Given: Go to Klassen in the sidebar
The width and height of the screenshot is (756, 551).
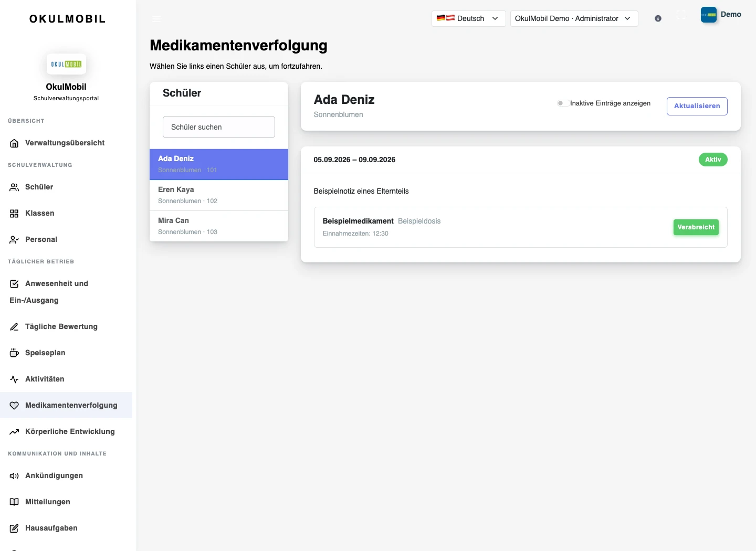Looking at the screenshot, I should coord(66,214).
